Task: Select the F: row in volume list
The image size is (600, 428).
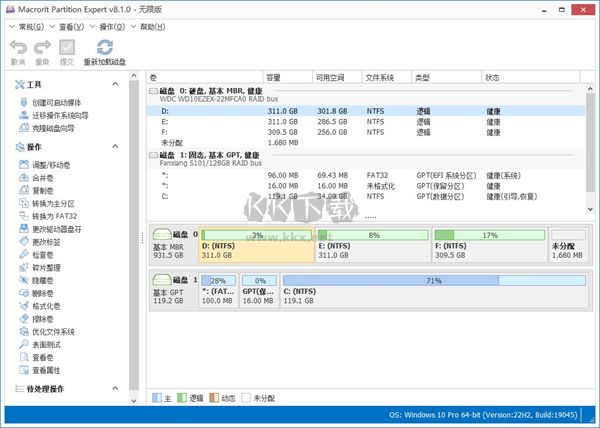Action: pos(366,132)
